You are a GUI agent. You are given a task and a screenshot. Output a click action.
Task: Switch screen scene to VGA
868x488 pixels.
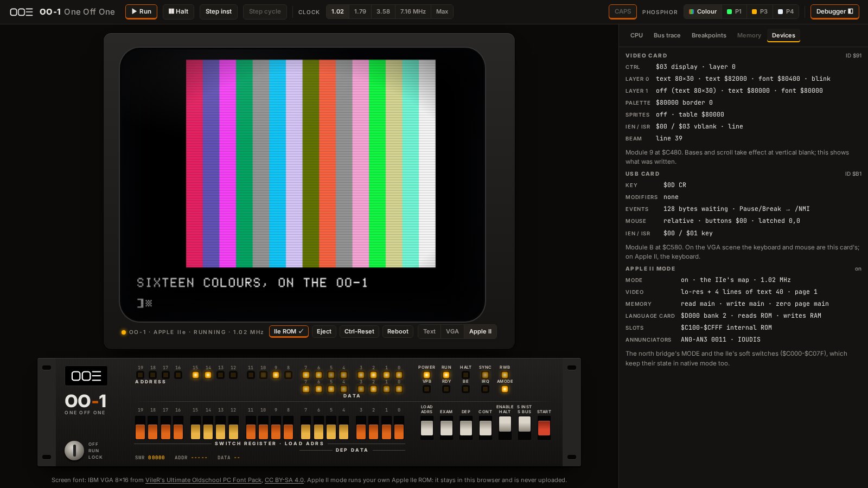[452, 331]
